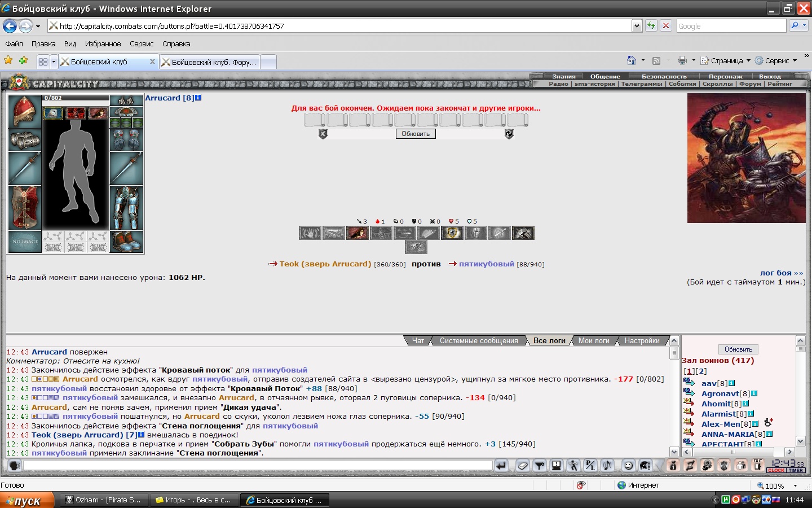Screen dimensions: 812x508
Task: Go to page [2] of warriors list
Action: (701, 371)
